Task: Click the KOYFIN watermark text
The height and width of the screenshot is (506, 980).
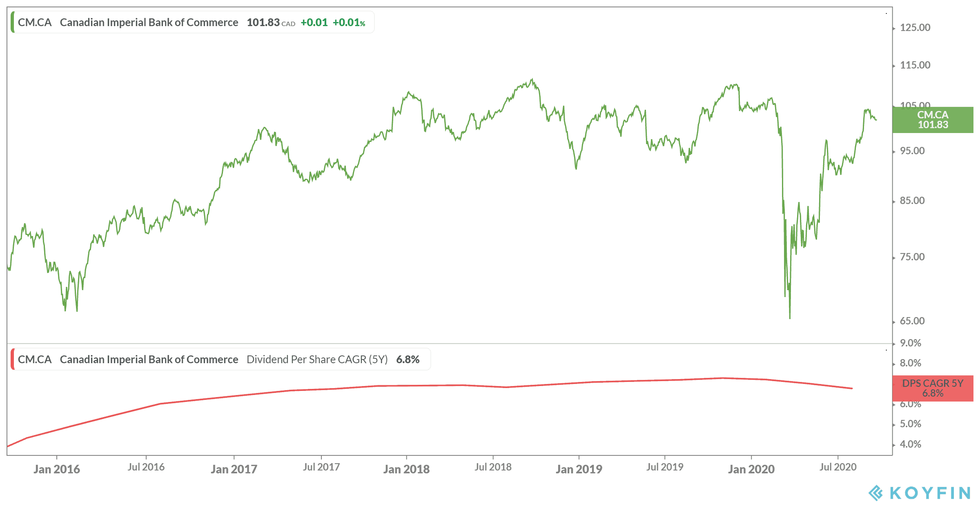Action: click(x=930, y=493)
